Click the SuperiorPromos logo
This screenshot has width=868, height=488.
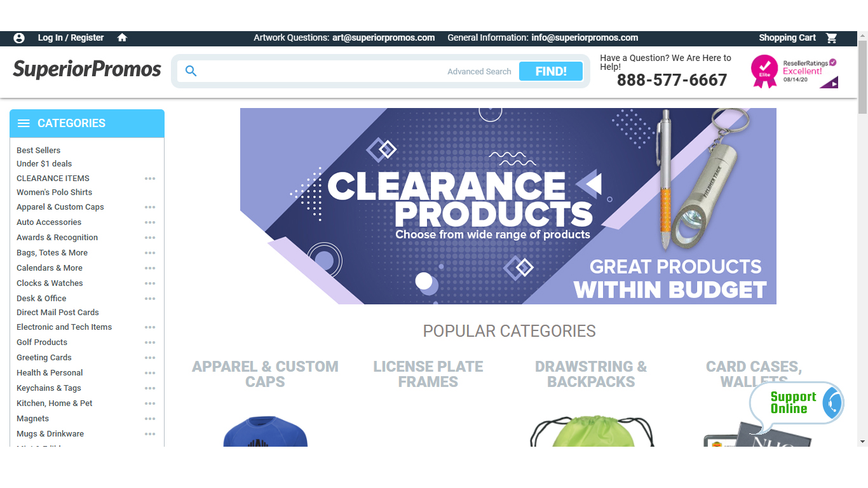(87, 69)
